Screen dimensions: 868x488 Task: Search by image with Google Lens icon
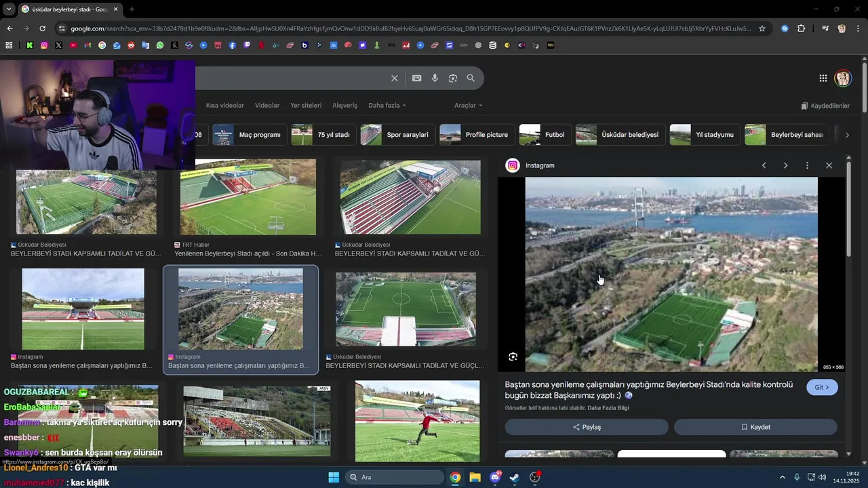(453, 78)
